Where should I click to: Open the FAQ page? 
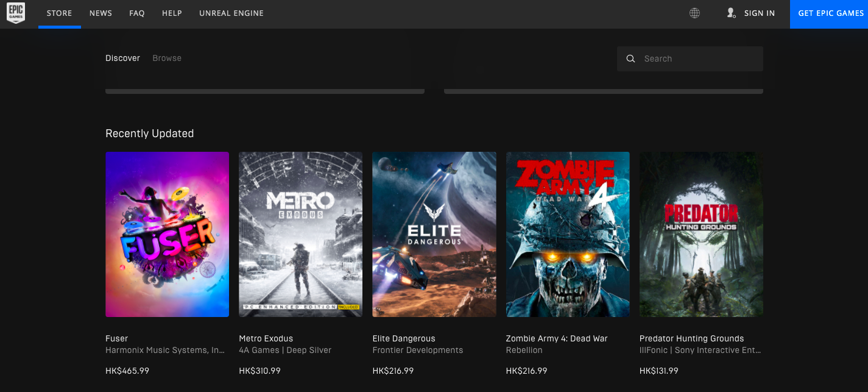pos(137,13)
